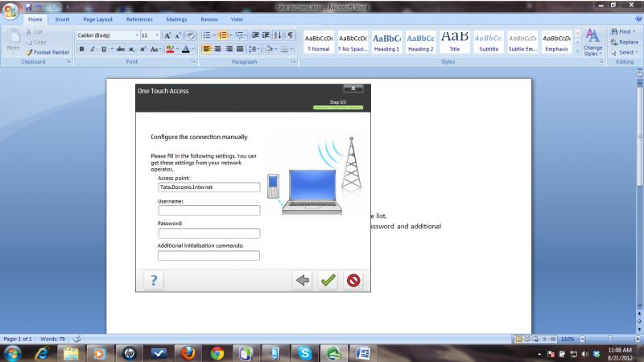The width and height of the screenshot is (644, 362).
Task: Click the Clear Formatting icon
Action: (190, 35)
